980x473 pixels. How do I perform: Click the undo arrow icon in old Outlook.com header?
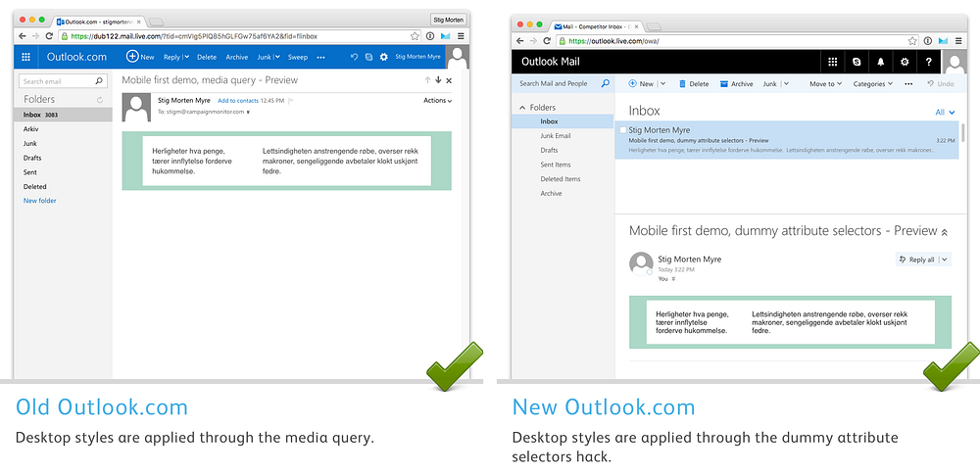point(354,57)
